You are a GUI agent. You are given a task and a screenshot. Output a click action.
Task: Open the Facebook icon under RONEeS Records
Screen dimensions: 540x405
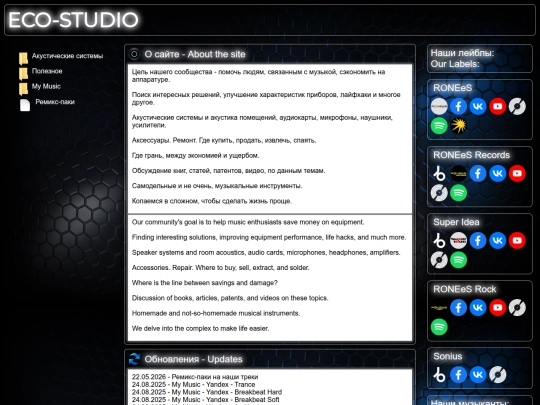pos(478,174)
